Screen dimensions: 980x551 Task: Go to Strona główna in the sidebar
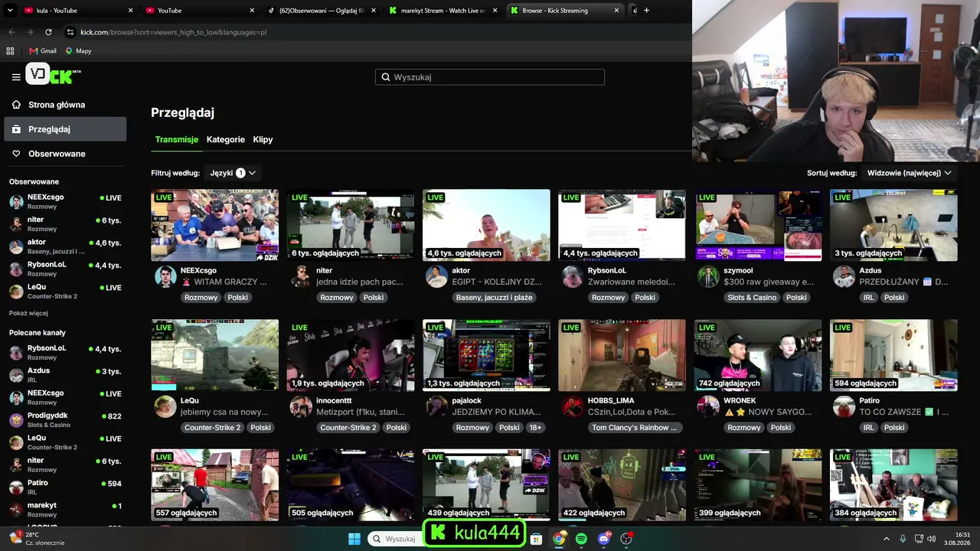[65, 105]
